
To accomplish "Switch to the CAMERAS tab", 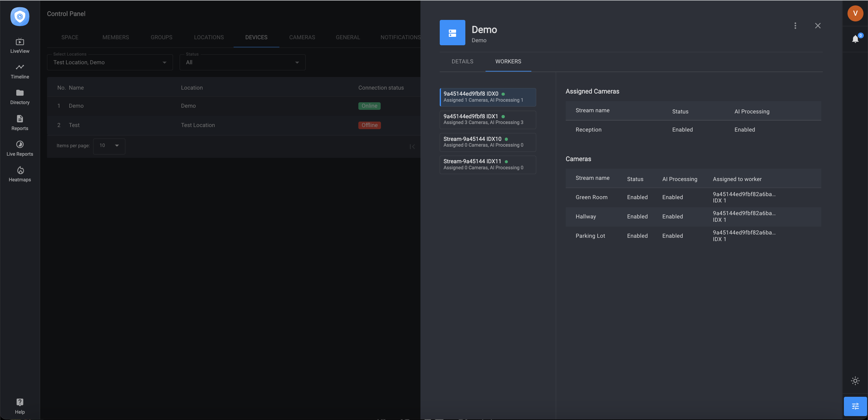I will [x=302, y=37].
